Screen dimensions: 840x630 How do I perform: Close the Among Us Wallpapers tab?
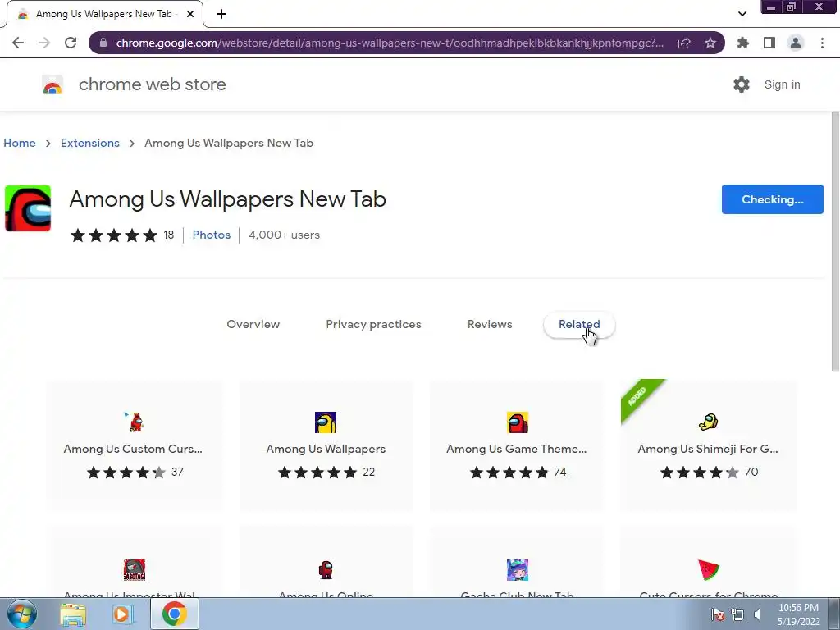(190, 14)
